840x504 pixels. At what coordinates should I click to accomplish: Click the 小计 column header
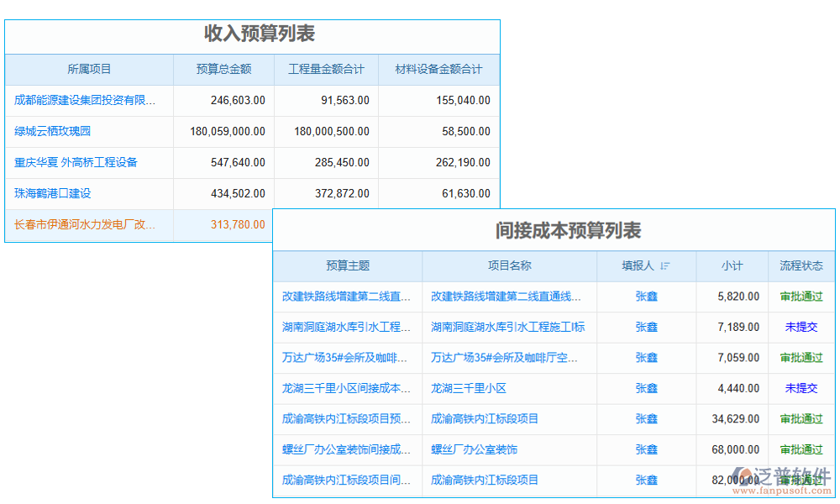(732, 265)
